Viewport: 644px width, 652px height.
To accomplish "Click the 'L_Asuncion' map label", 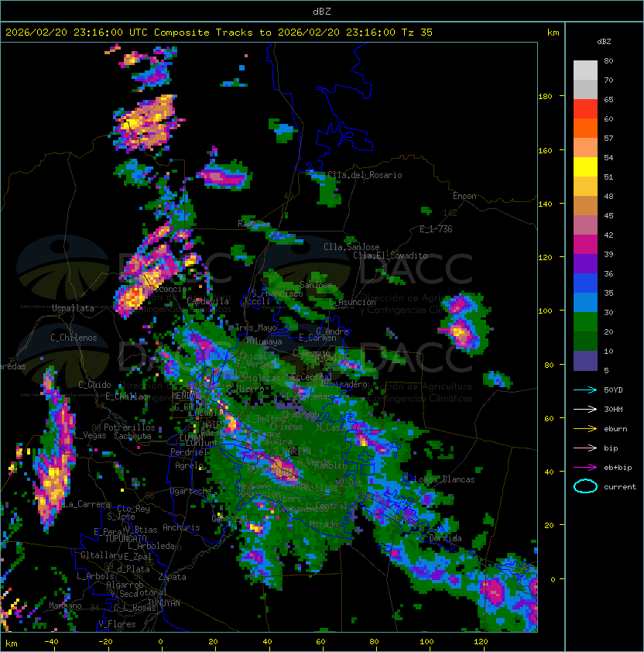I will coord(352,302).
